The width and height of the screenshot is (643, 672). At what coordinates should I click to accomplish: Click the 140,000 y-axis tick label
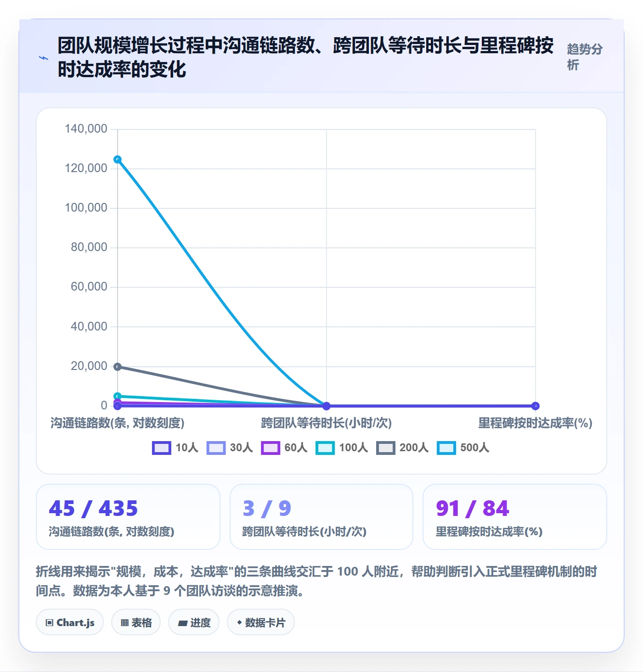pyautogui.click(x=86, y=129)
